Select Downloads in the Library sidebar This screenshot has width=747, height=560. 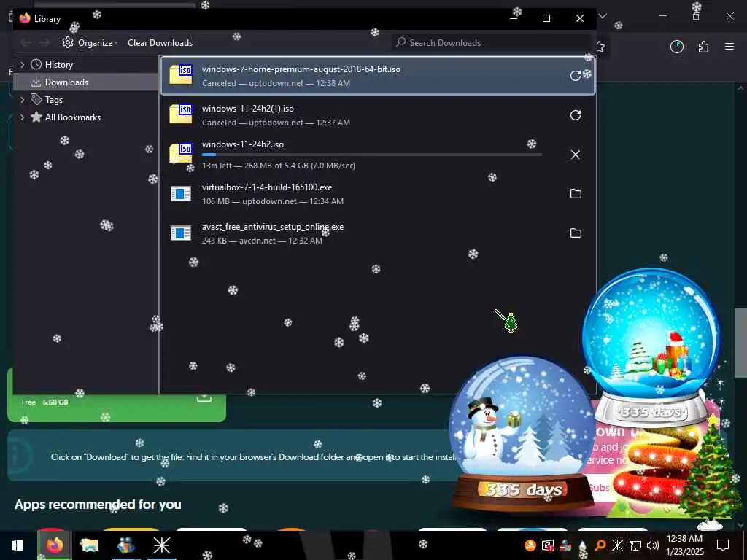pos(66,82)
